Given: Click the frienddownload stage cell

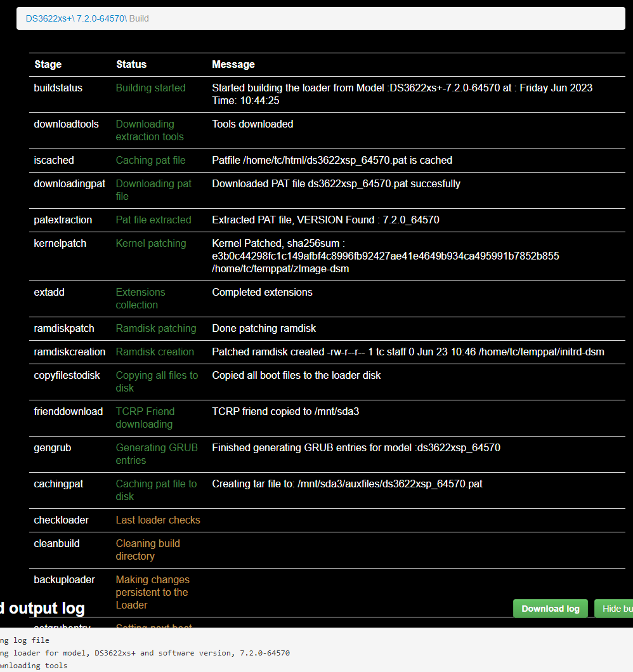Looking at the screenshot, I should [x=69, y=411].
